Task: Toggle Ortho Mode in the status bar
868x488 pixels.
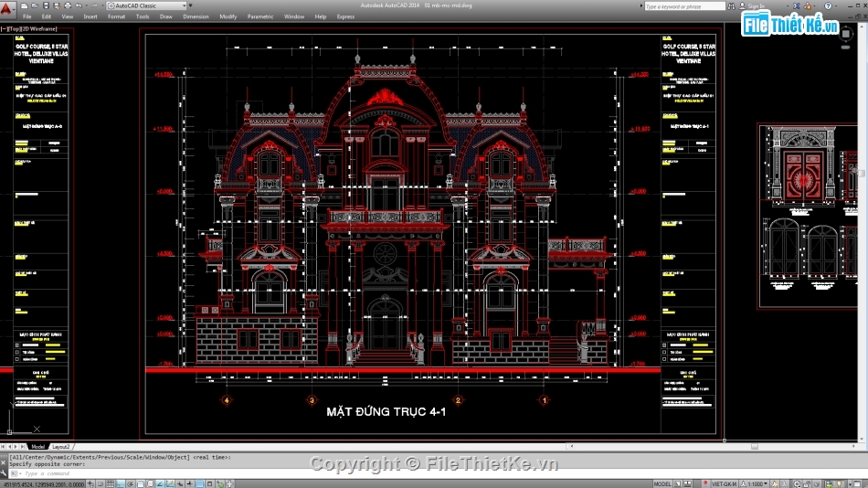Action: point(120,484)
